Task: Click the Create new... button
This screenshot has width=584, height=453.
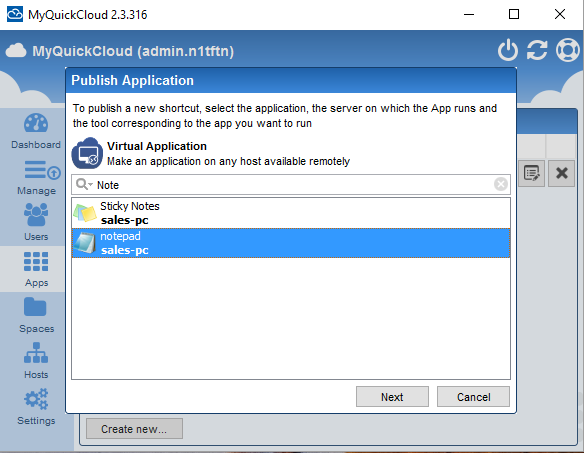Action: tap(134, 429)
